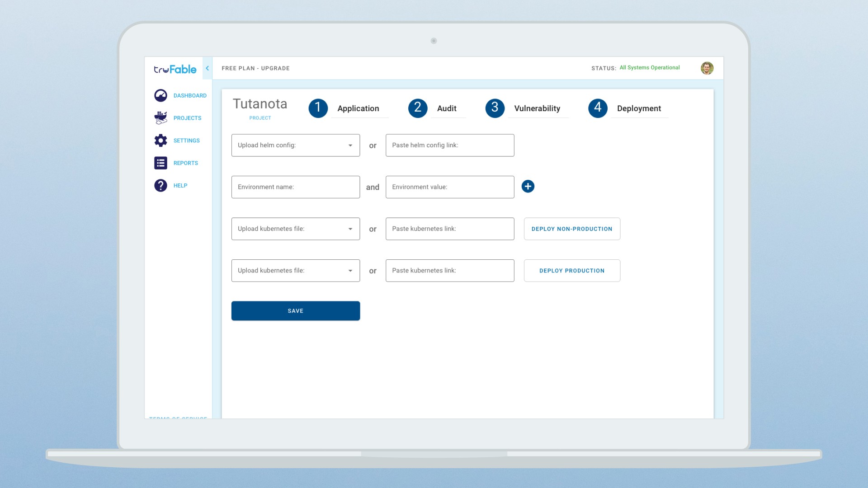Focus Paste kubernetes link field beside Deploy Production
The width and height of the screenshot is (868, 488).
pos(450,271)
